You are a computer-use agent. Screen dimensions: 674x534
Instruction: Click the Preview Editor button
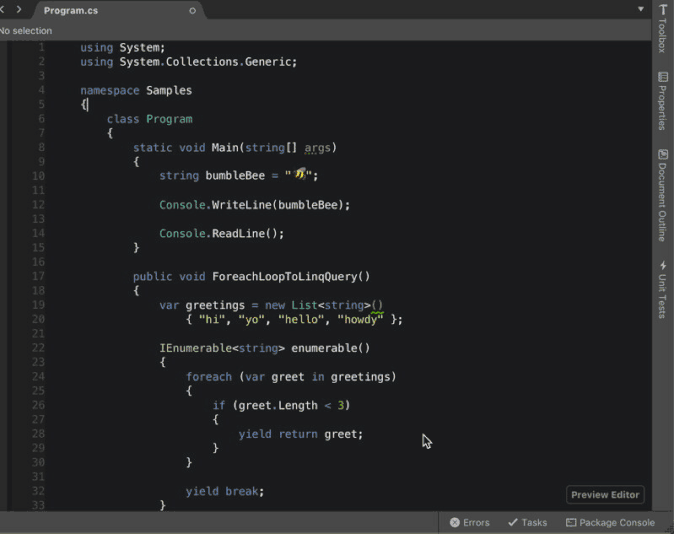click(604, 495)
